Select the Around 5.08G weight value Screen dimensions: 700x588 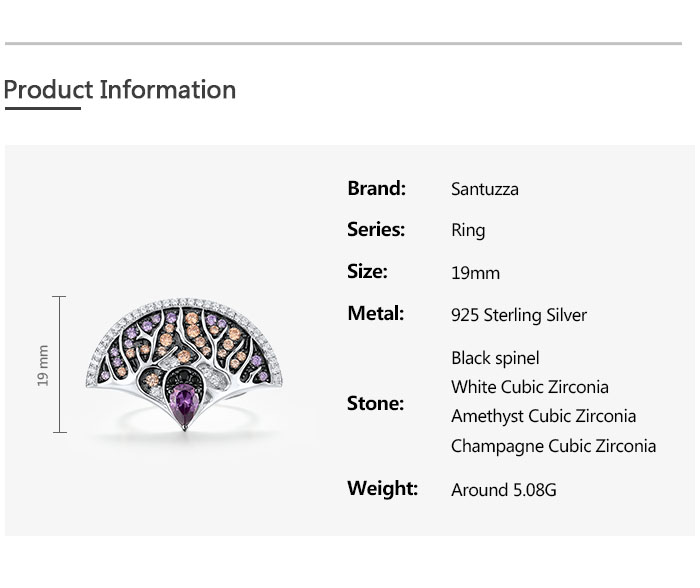coord(504,490)
